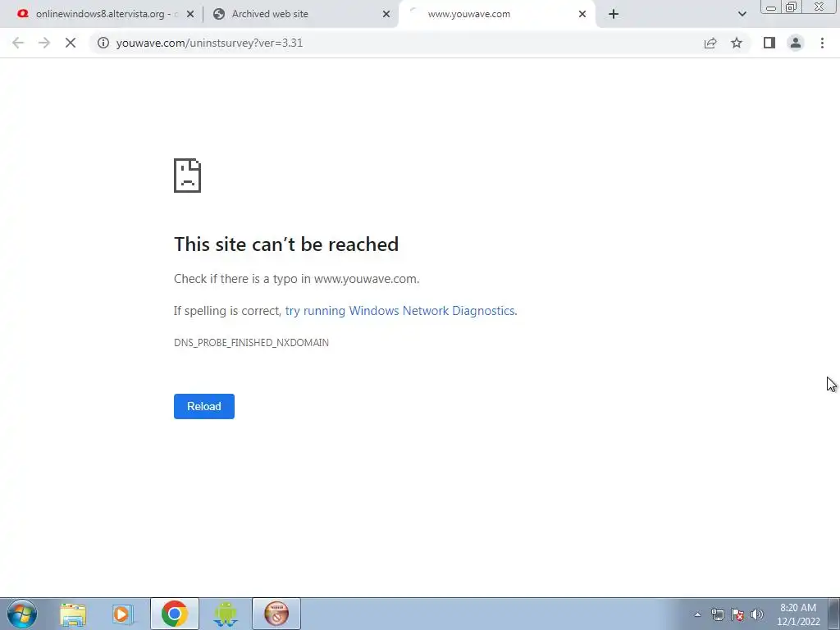Image resolution: width=840 pixels, height=630 pixels.
Task: Open the Chrome profile avatar icon
Action: (x=796, y=43)
